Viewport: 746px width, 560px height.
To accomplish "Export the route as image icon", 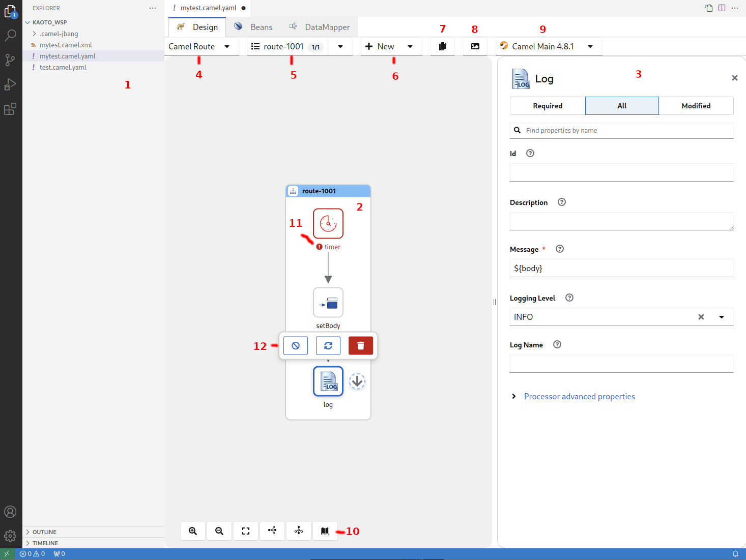I will click(475, 46).
